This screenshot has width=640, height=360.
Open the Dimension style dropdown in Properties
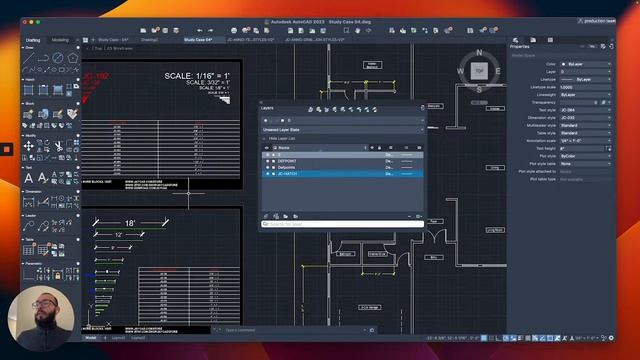click(585, 118)
